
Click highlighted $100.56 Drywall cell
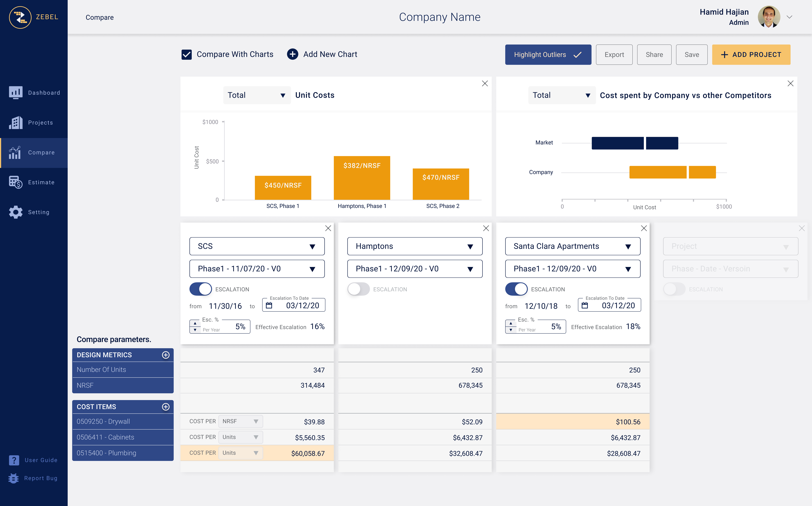pos(573,422)
